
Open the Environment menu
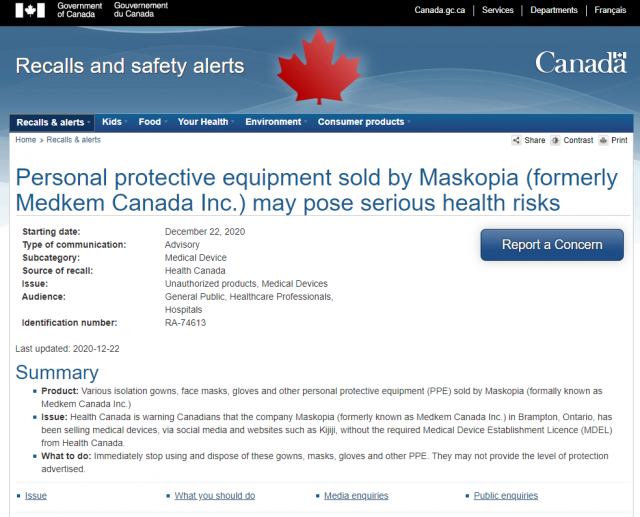pyautogui.click(x=276, y=122)
